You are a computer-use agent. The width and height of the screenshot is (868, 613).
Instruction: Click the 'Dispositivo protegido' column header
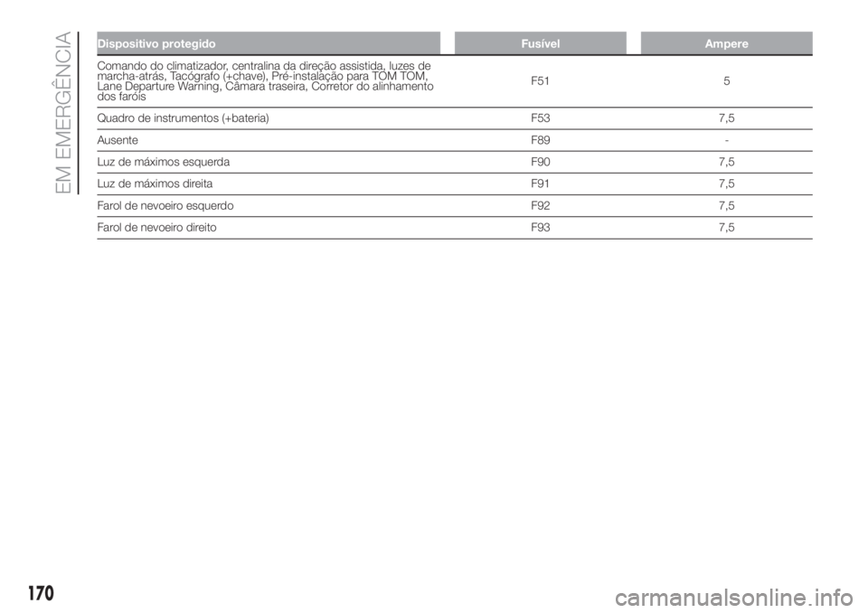coord(269,43)
